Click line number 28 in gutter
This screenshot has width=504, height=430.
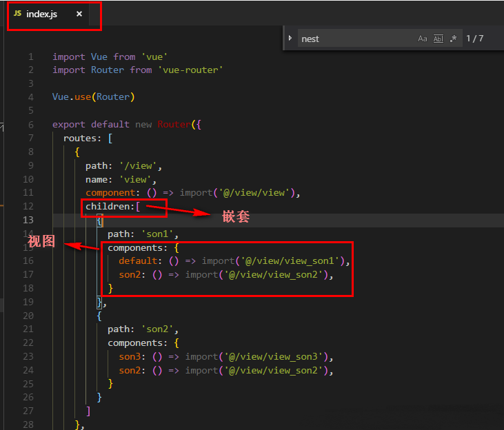click(x=28, y=424)
